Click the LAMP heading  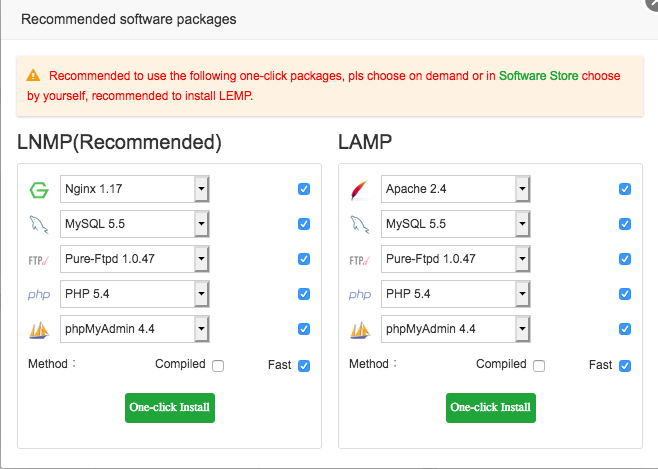point(365,142)
